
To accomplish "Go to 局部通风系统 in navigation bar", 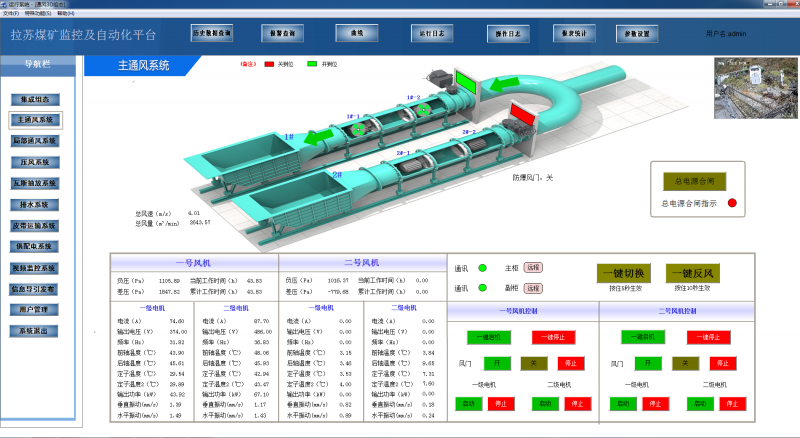I will click(35, 141).
